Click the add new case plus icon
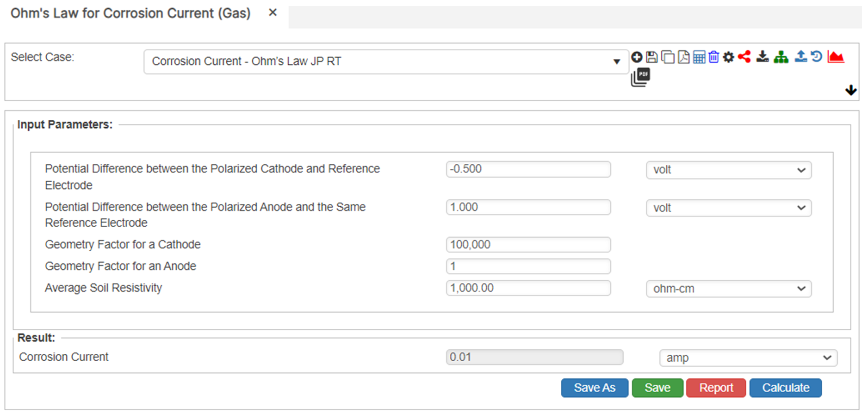 click(637, 57)
